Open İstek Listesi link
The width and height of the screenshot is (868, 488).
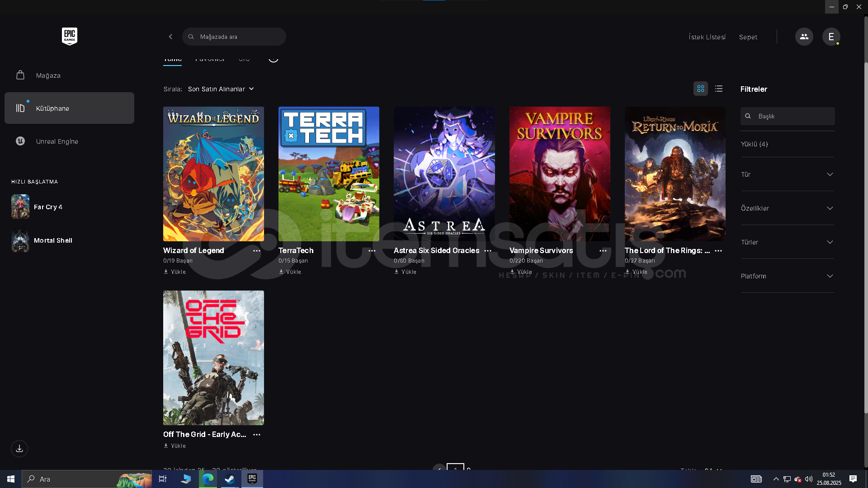click(707, 37)
